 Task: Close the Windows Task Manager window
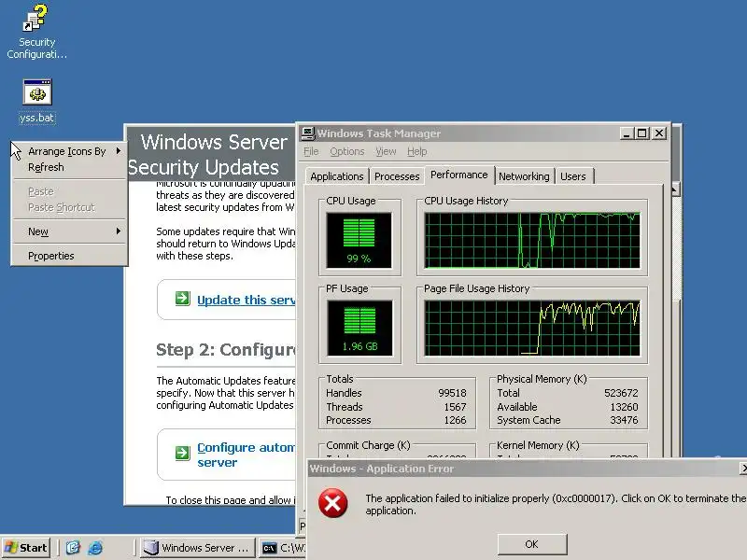pos(659,133)
